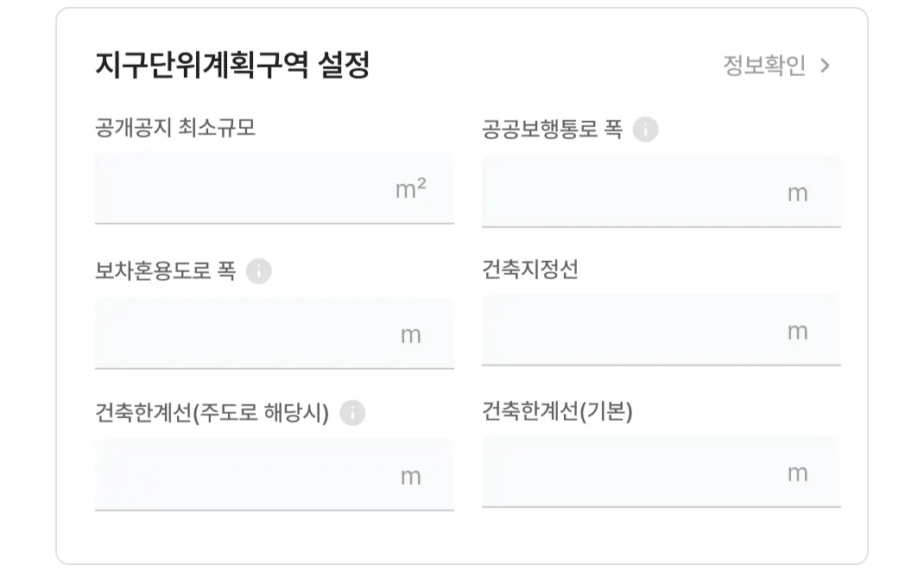Click info icon next to 건축한계선(주도로 해당시)
Viewport: 924px width, 572px height.
352,413
